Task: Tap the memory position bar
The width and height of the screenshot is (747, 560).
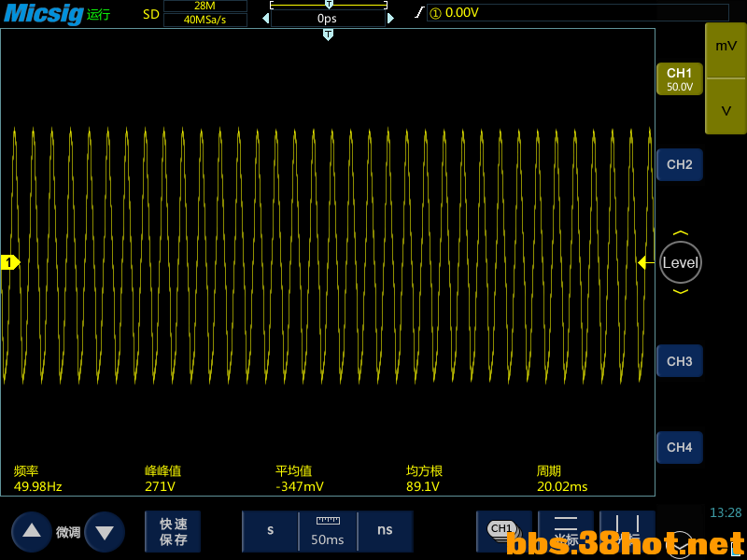Action: coord(329,6)
